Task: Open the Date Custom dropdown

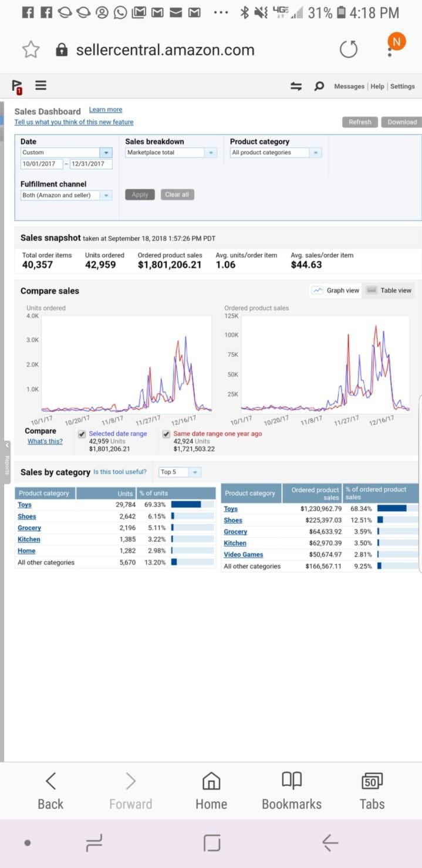Action: [x=66, y=153]
